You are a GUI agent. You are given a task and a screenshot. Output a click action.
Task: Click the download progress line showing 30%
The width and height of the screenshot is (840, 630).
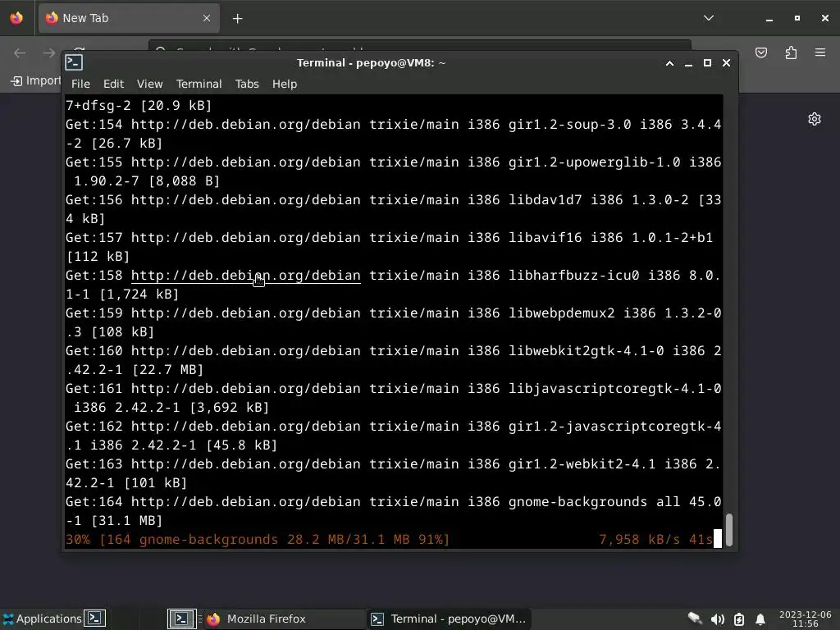pos(389,540)
